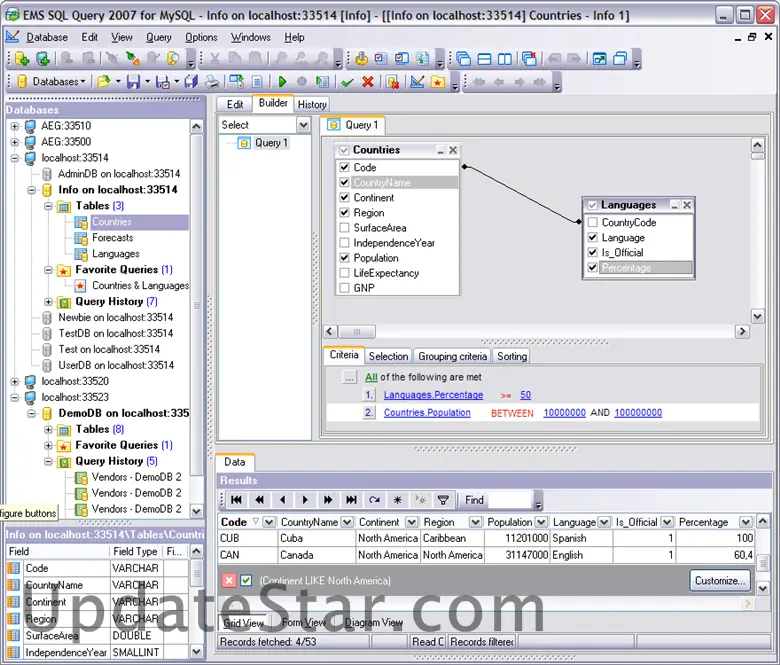Check the LifeExpectancy field checkbox
The height and width of the screenshot is (665, 780).
pyautogui.click(x=344, y=273)
